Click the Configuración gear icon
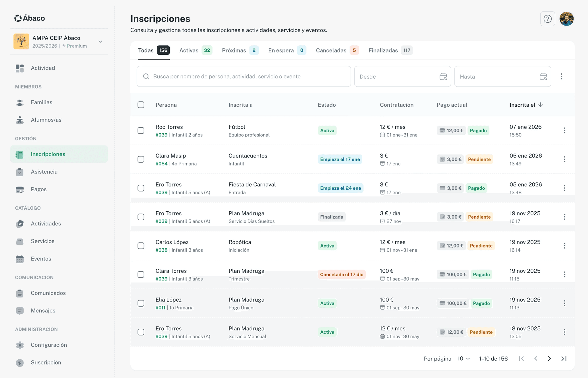The image size is (588, 378). coord(20,345)
